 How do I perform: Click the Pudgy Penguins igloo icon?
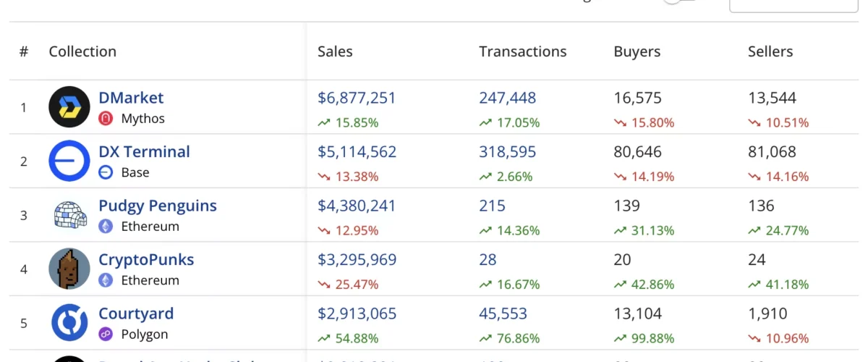69,215
